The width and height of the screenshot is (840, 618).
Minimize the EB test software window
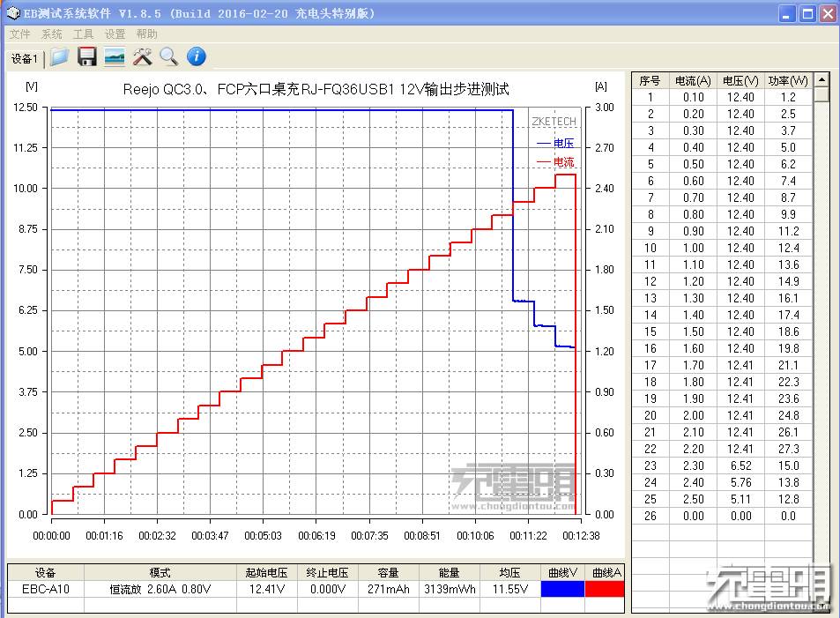click(x=786, y=13)
